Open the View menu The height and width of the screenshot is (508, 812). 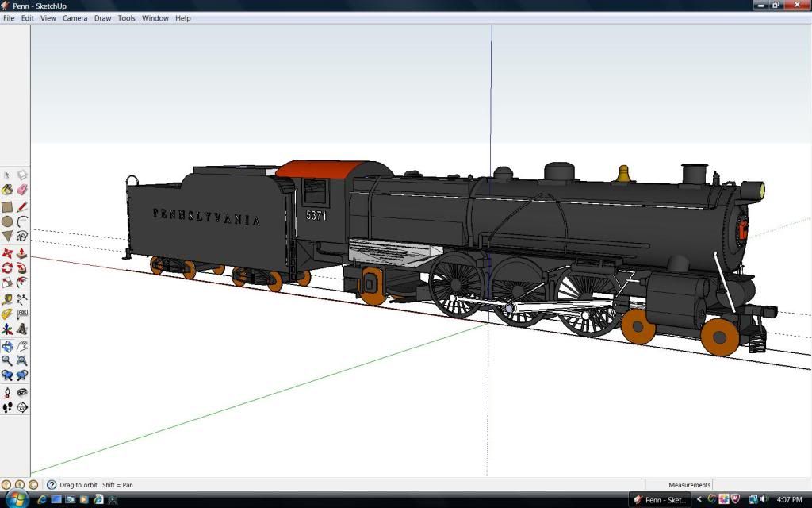click(48, 18)
